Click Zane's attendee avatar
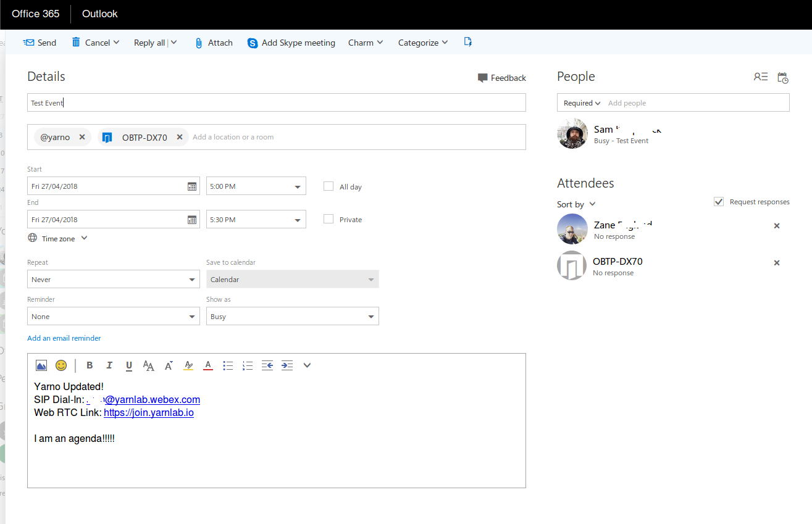Image resolution: width=812 pixels, height=524 pixels. 572,229
